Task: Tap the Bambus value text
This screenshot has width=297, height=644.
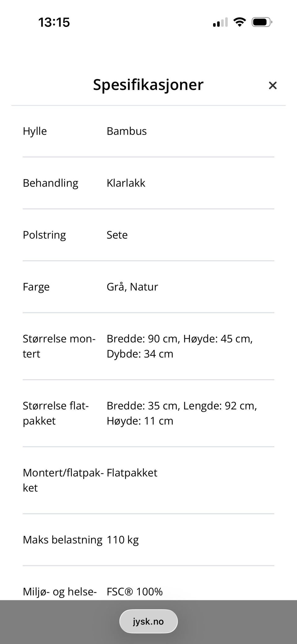Action: pyautogui.click(x=127, y=131)
